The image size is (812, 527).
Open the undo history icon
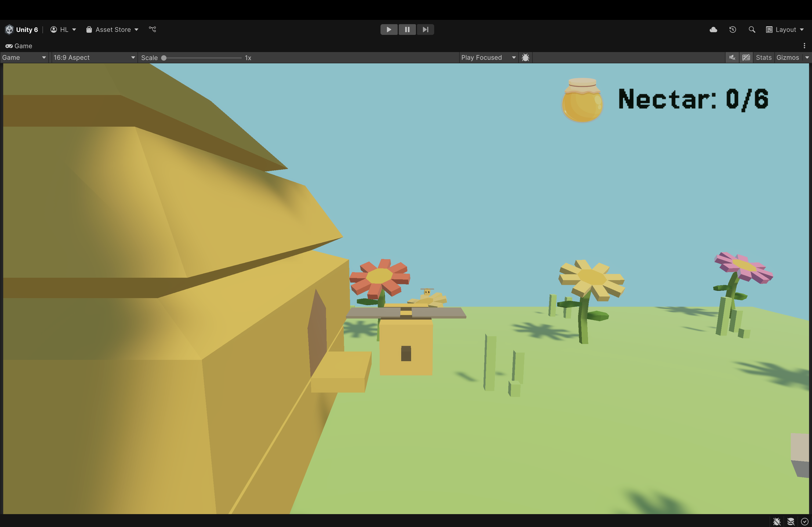click(733, 30)
